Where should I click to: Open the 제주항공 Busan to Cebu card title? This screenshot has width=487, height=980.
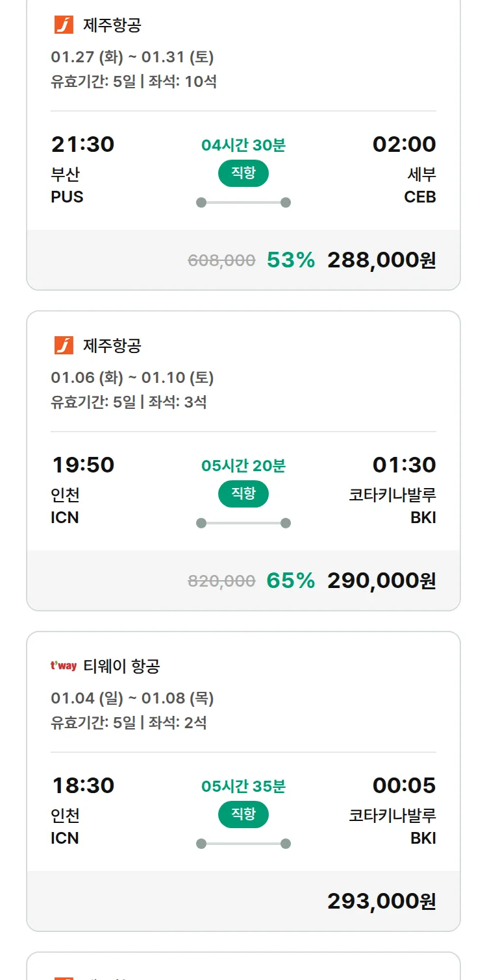pyautogui.click(x=112, y=25)
